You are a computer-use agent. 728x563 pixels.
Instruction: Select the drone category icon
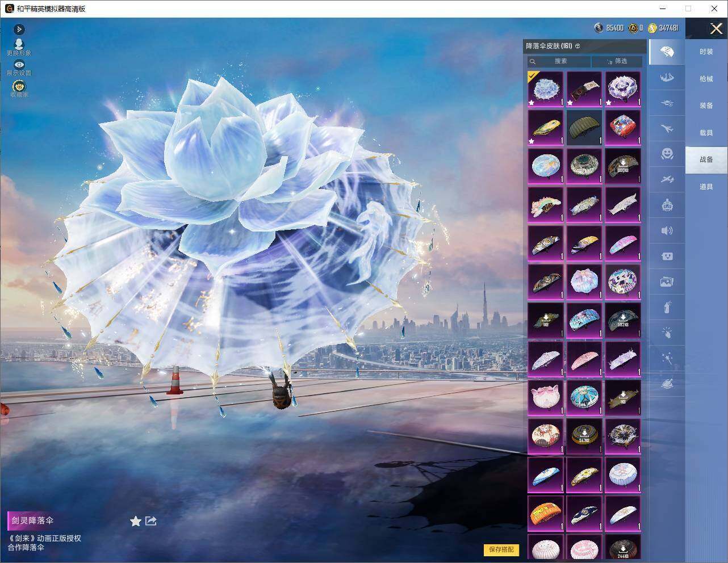coord(667,103)
